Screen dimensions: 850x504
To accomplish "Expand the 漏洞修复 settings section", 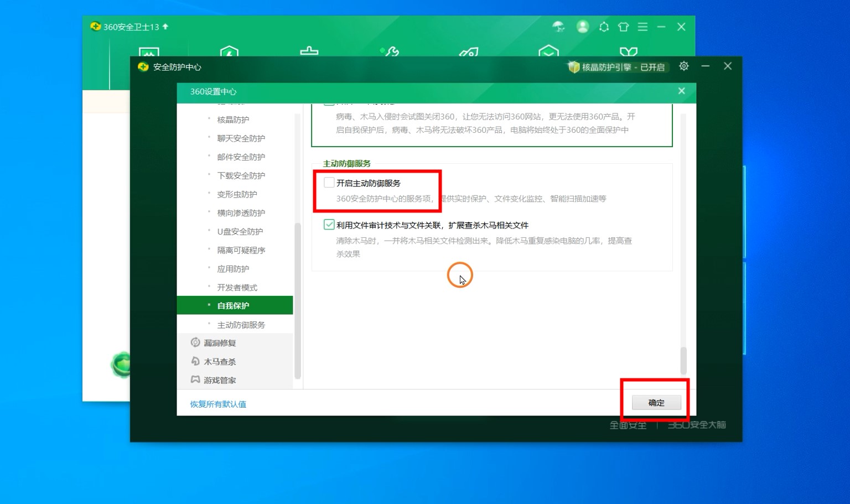I will pos(220,343).
